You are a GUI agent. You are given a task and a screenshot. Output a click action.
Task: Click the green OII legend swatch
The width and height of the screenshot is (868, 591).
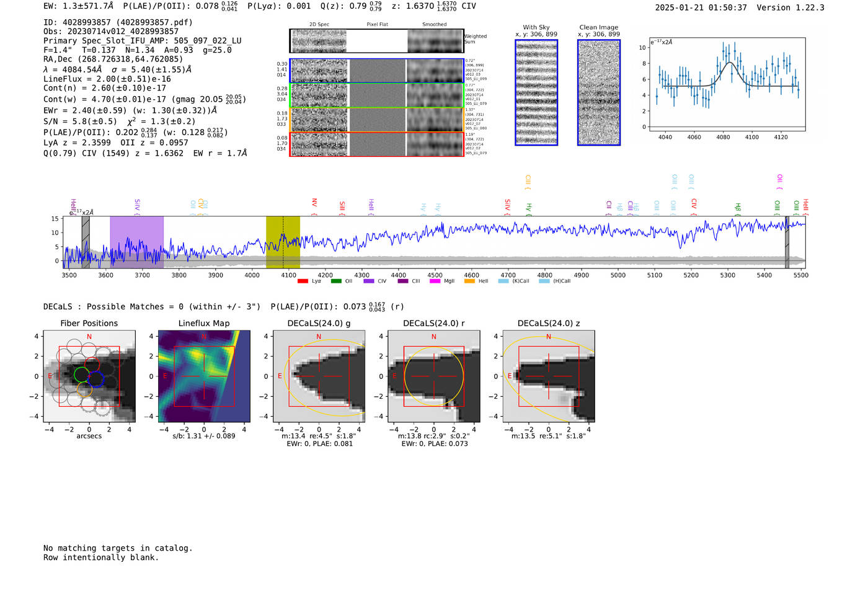[336, 281]
